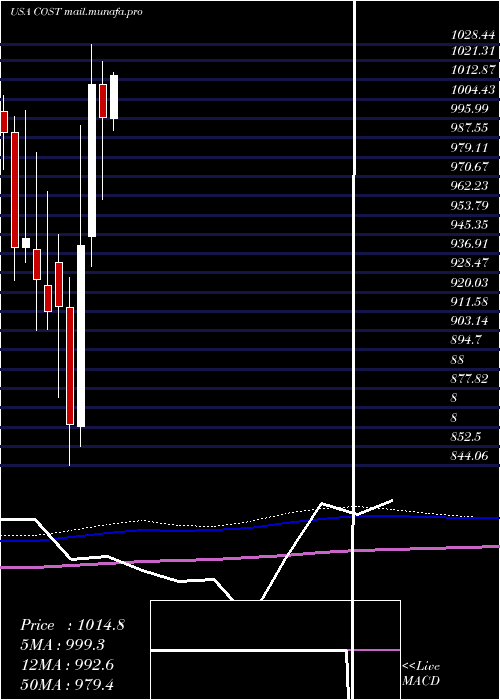Click the 903.14 price axis label

pyautogui.click(x=470, y=321)
